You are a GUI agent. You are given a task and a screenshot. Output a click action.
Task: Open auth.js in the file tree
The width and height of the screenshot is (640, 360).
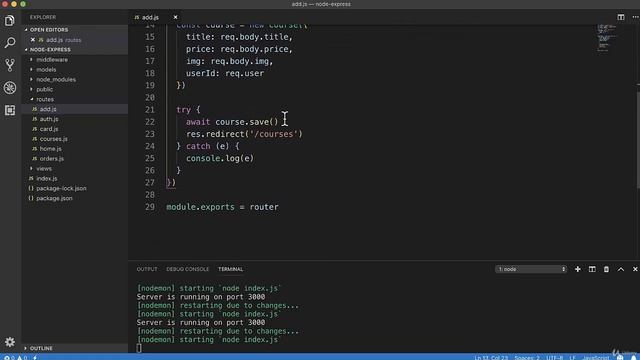(x=49, y=119)
